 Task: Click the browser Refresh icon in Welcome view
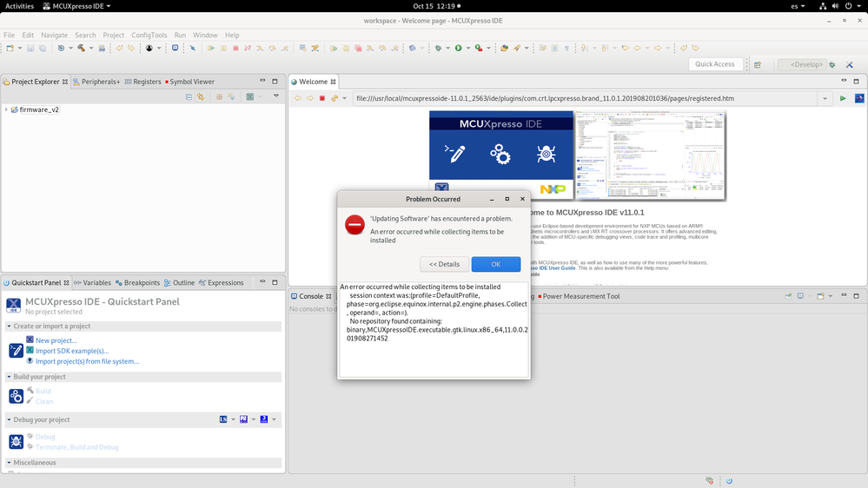point(335,98)
